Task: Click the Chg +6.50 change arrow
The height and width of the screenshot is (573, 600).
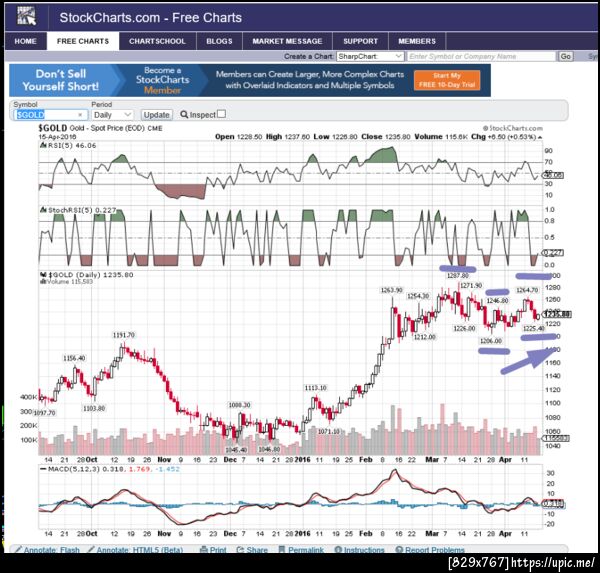Action: click(x=540, y=137)
